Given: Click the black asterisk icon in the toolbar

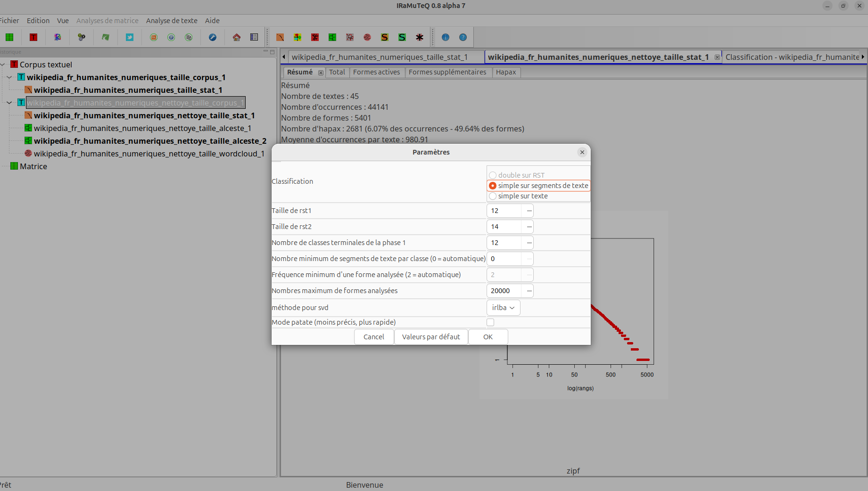Looking at the screenshot, I should pyautogui.click(x=420, y=37).
